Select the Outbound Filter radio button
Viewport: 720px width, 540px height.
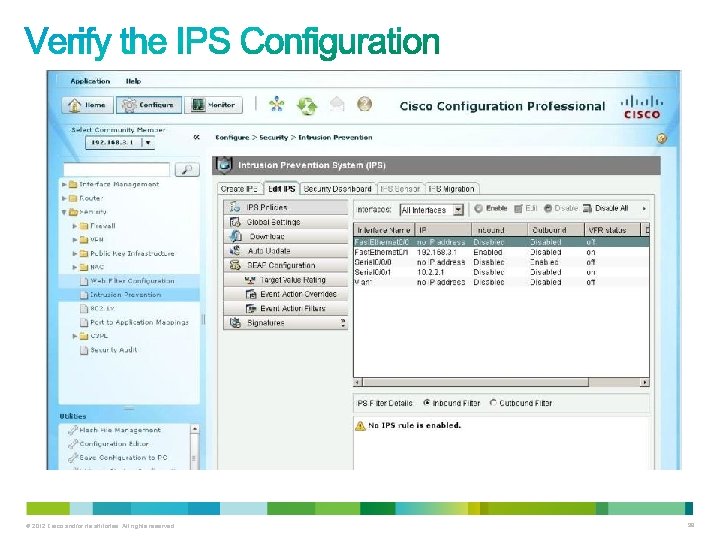(493, 403)
